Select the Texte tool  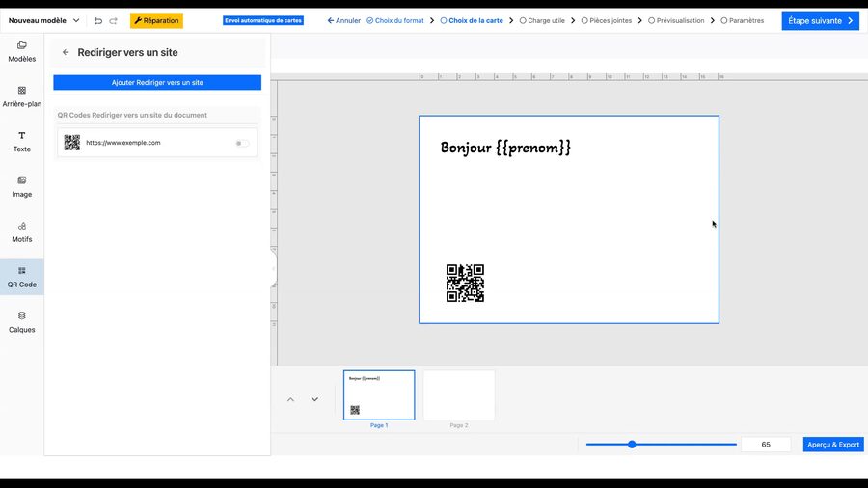pyautogui.click(x=21, y=142)
